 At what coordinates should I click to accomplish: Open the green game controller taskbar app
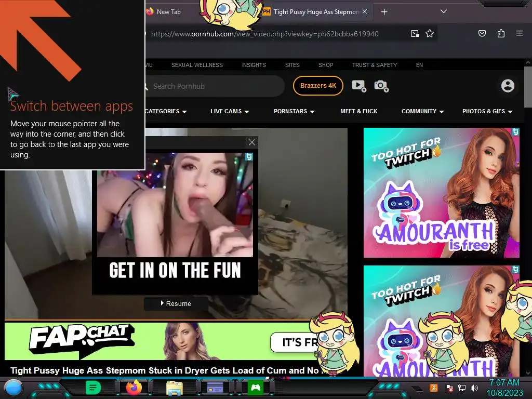click(256, 388)
